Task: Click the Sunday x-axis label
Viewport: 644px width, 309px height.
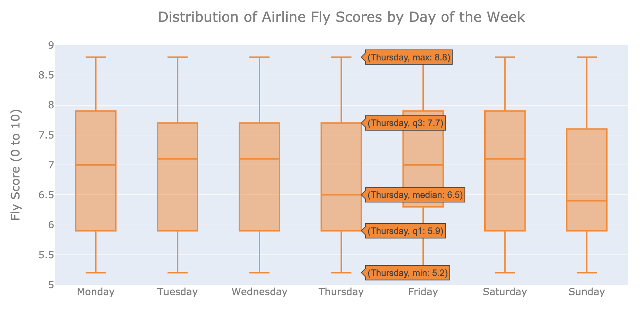Action: (587, 292)
